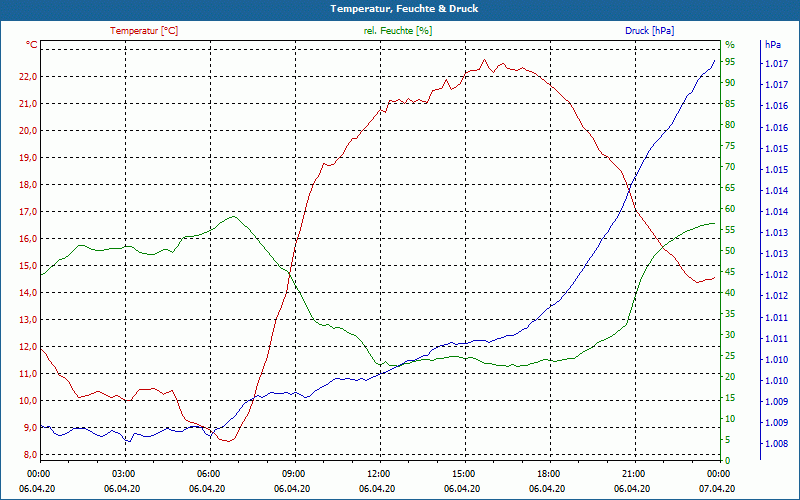Click the '25' humidity axis value
The image size is (800, 500).
click(730, 356)
